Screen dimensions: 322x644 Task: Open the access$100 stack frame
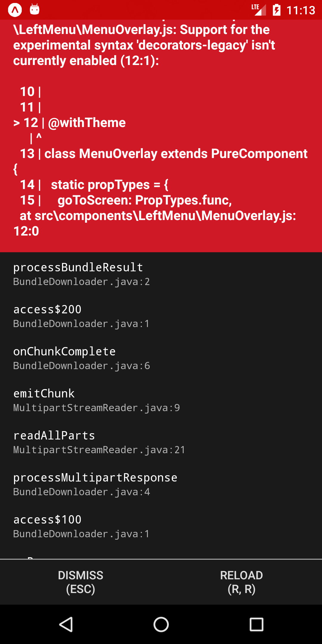tap(161, 527)
